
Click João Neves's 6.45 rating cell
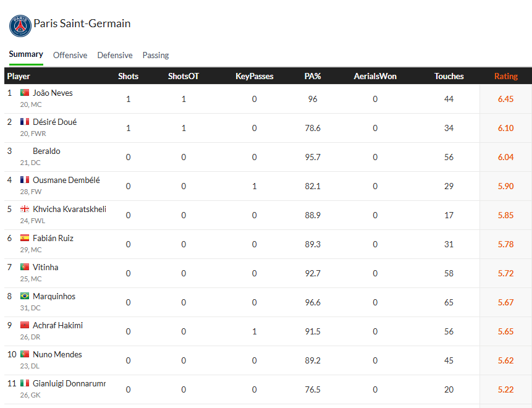click(x=505, y=99)
